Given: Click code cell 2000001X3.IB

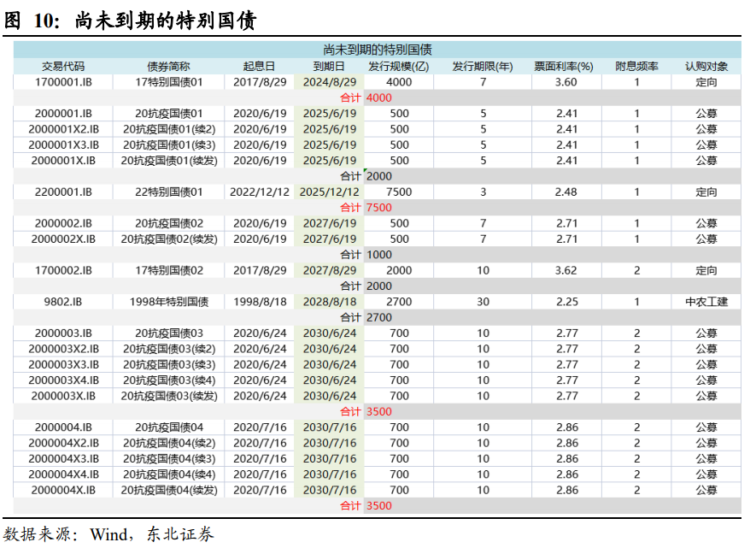Looking at the screenshot, I should click(63, 144).
